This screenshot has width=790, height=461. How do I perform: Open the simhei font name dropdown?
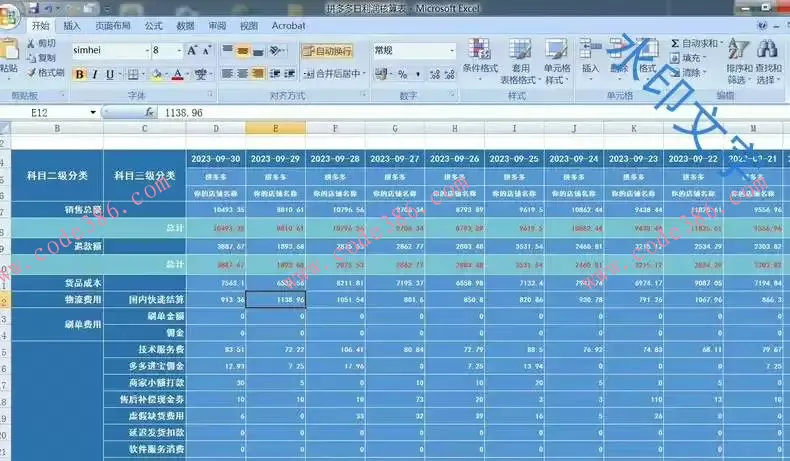[147, 50]
